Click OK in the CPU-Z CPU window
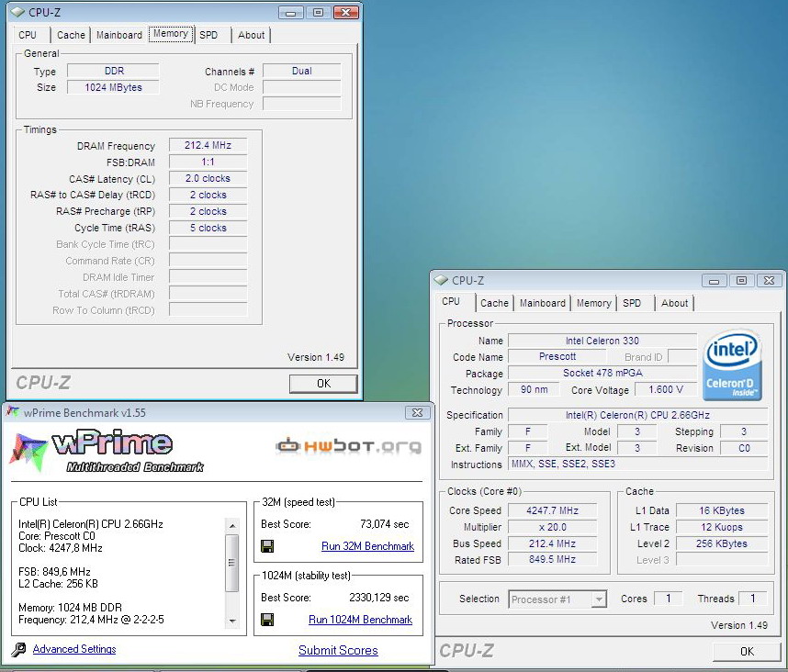This screenshot has width=788, height=672. [747, 652]
